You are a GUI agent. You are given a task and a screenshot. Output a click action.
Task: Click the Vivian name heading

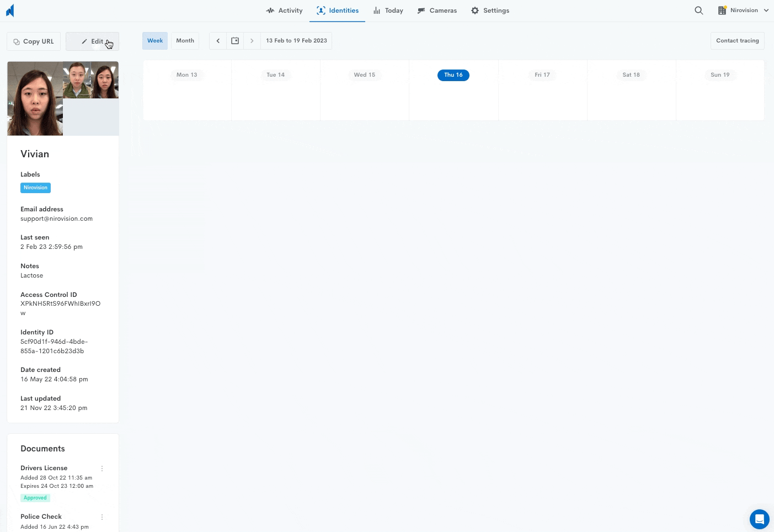click(35, 154)
